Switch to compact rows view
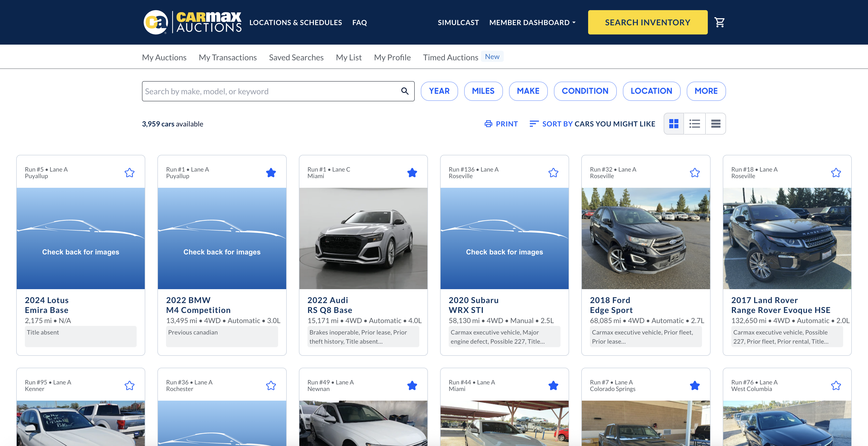 [x=716, y=124]
